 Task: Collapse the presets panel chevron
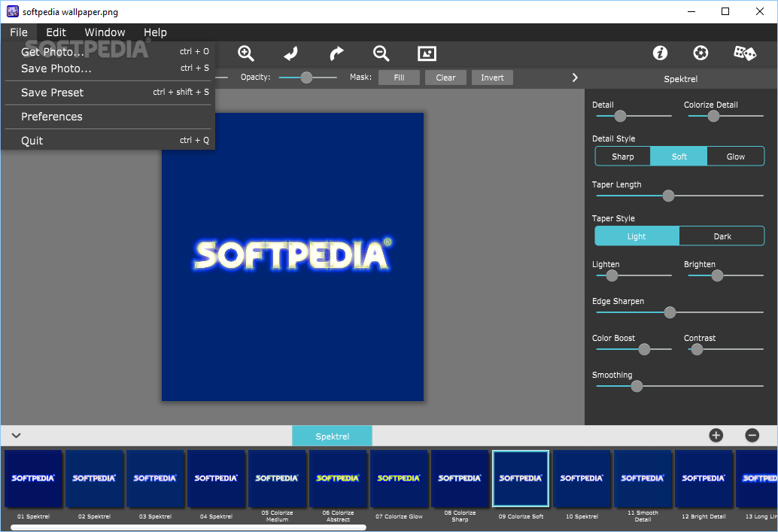pyautogui.click(x=17, y=435)
